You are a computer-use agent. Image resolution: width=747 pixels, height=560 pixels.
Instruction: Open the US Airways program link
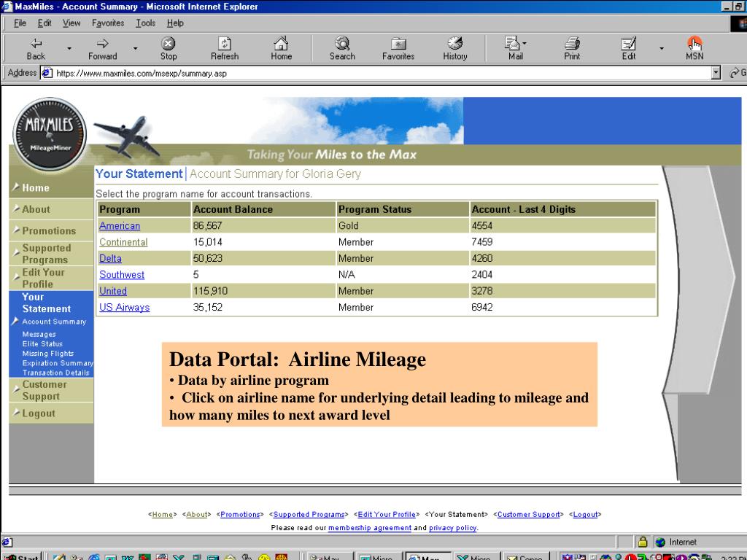coord(124,307)
